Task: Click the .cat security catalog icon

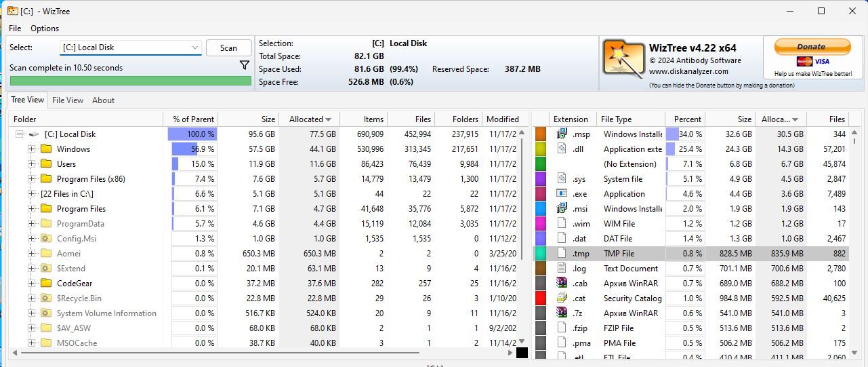Action: pyautogui.click(x=561, y=298)
